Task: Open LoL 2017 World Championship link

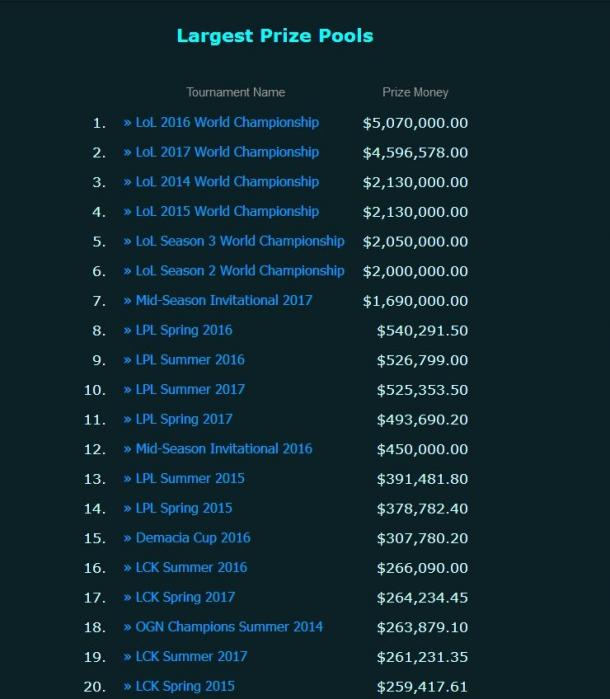Action: (227, 152)
